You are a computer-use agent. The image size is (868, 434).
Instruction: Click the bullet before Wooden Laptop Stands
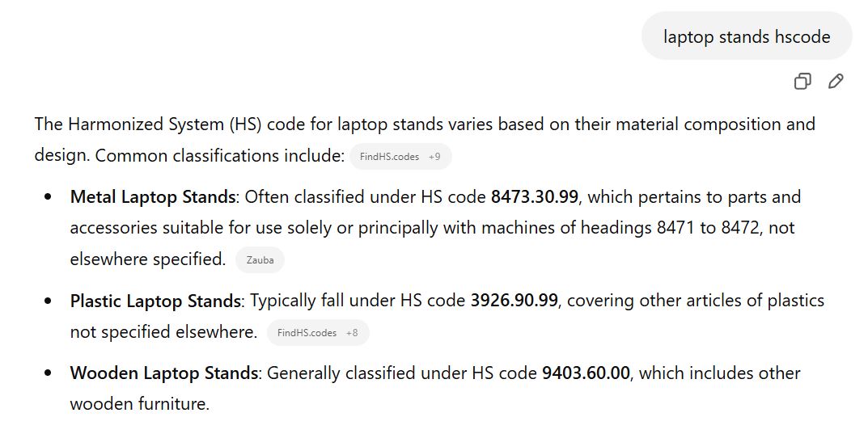tap(49, 373)
